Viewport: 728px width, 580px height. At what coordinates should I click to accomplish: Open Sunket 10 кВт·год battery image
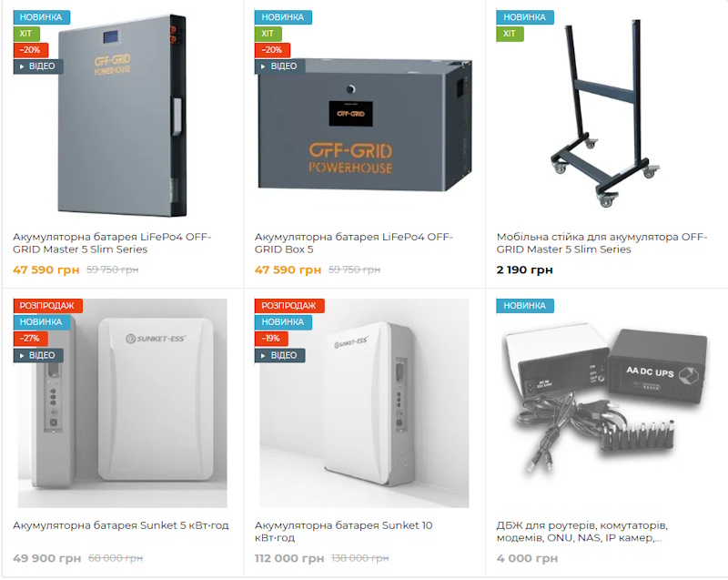click(x=365, y=403)
